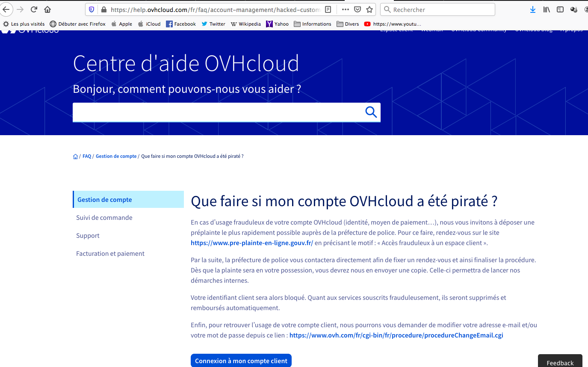Viewport: 588px width, 367px height.
Task: Open tracking protection shield icon
Action: [91, 9]
